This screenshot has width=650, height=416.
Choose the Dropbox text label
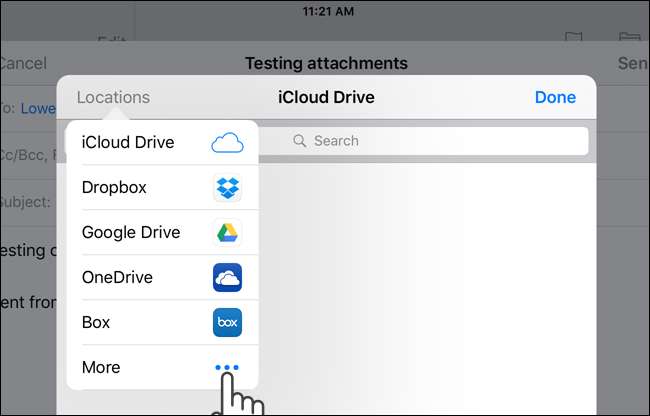point(114,188)
